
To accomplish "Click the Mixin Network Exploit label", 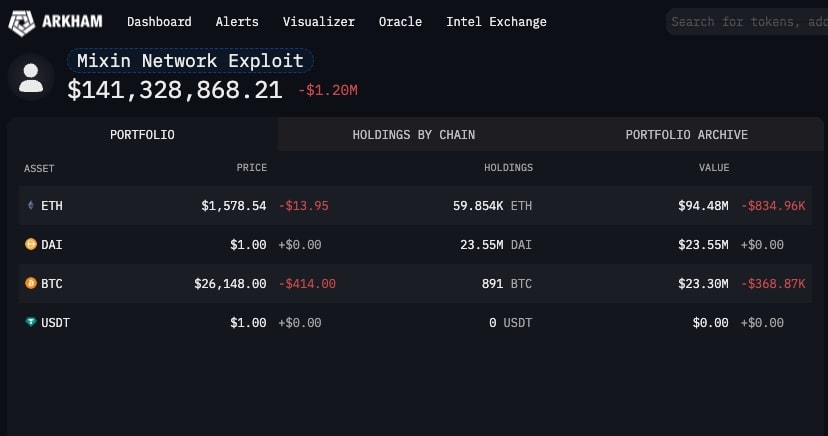I will tap(190, 61).
